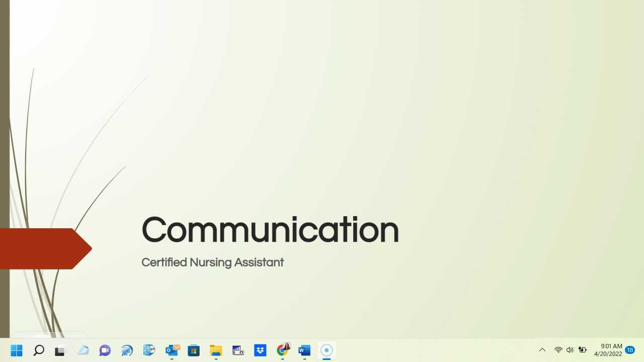Open Dropbox from the taskbar

coord(260,350)
